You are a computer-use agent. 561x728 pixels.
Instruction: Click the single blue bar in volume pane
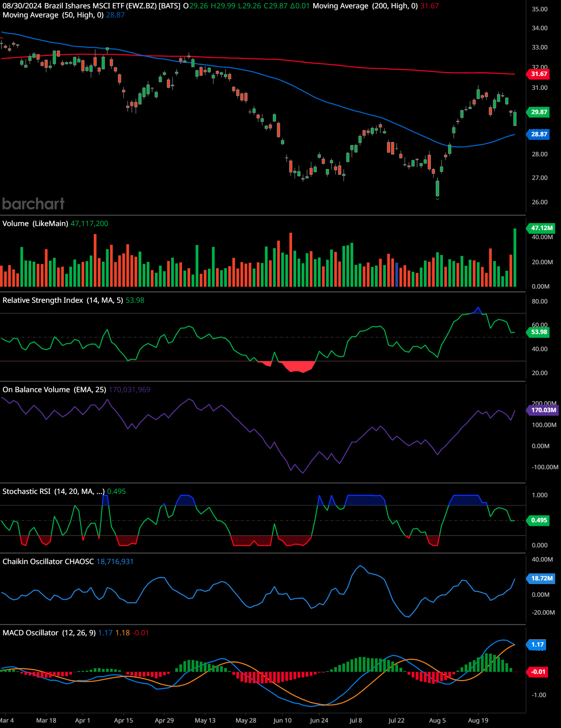396,274
